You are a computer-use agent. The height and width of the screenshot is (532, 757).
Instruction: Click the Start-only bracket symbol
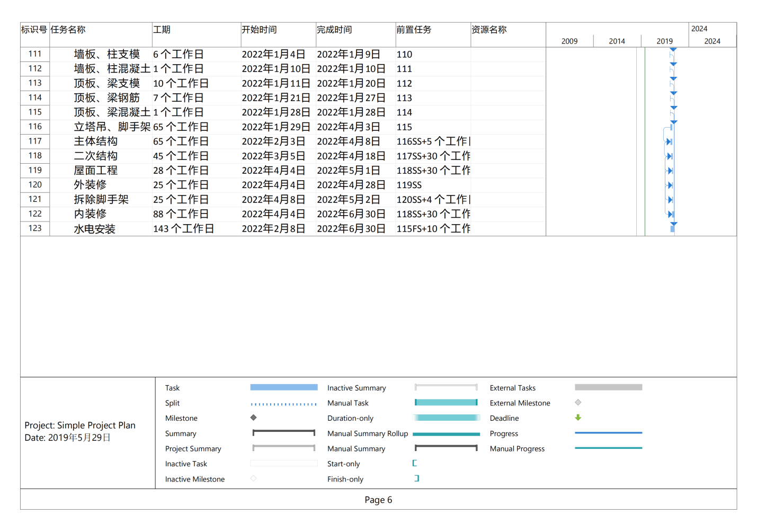click(415, 463)
